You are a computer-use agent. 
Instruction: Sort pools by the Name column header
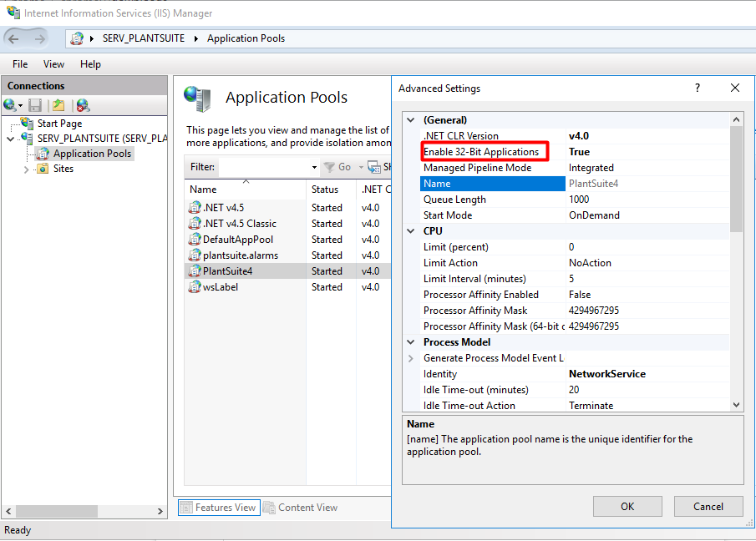pos(245,190)
